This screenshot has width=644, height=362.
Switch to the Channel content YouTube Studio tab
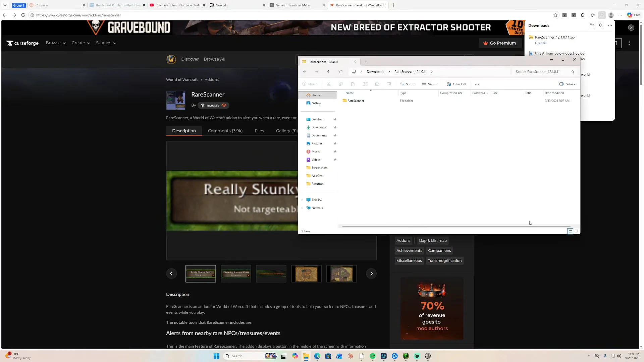177,5
